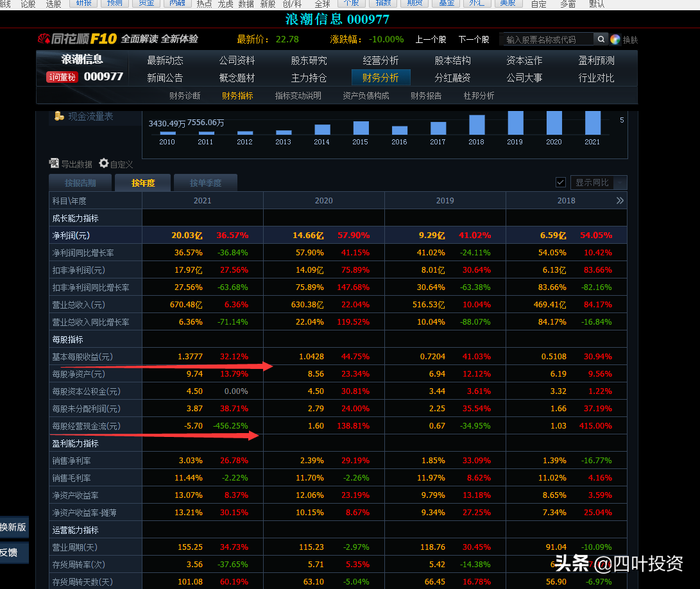Toggle the 显示同比 checkbox
The width and height of the screenshot is (700, 589).
click(x=561, y=182)
